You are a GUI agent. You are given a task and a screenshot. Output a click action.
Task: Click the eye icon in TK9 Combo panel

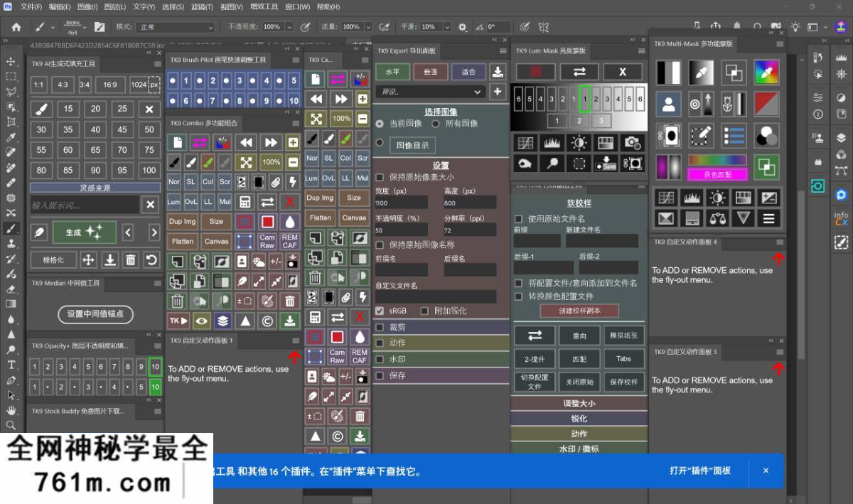(201, 321)
